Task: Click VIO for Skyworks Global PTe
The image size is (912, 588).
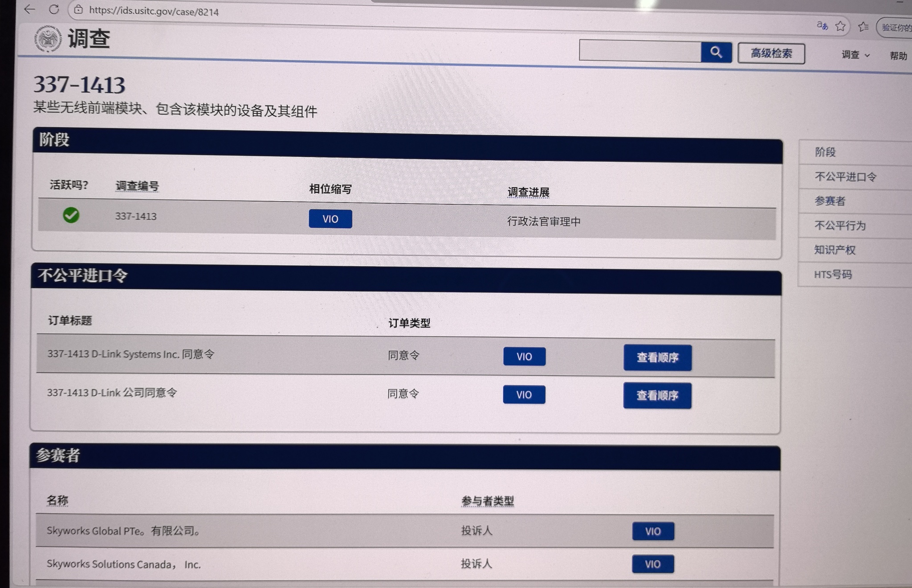Action: (652, 531)
